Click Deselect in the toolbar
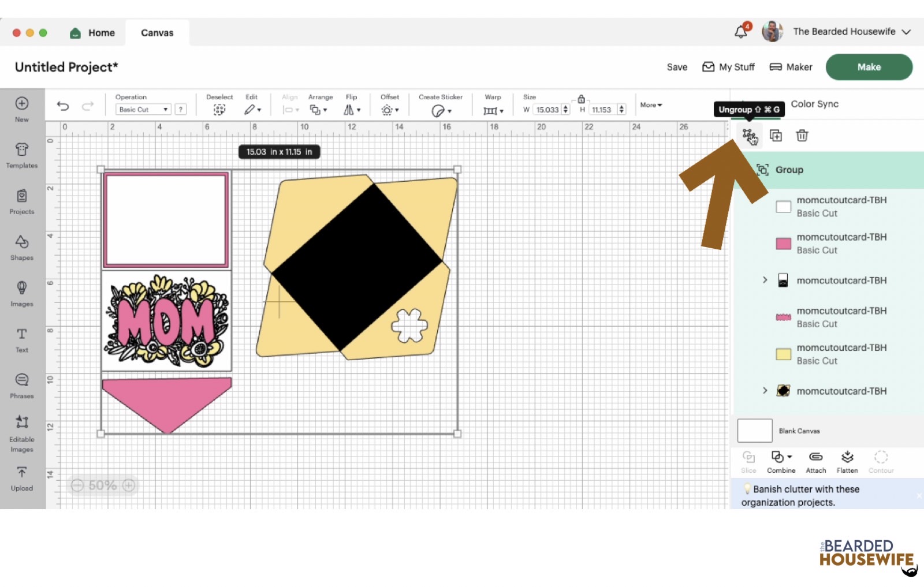The height and width of the screenshot is (587, 924). point(219,104)
